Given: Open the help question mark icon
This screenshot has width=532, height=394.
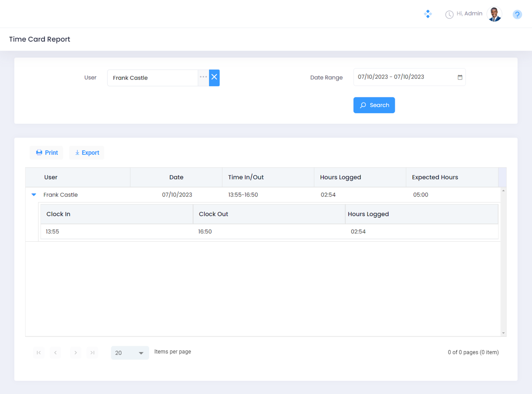Looking at the screenshot, I should click(517, 14).
